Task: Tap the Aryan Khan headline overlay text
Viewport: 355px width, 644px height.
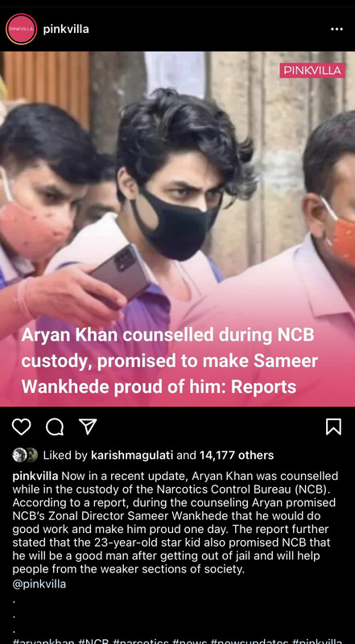Action: tap(169, 361)
